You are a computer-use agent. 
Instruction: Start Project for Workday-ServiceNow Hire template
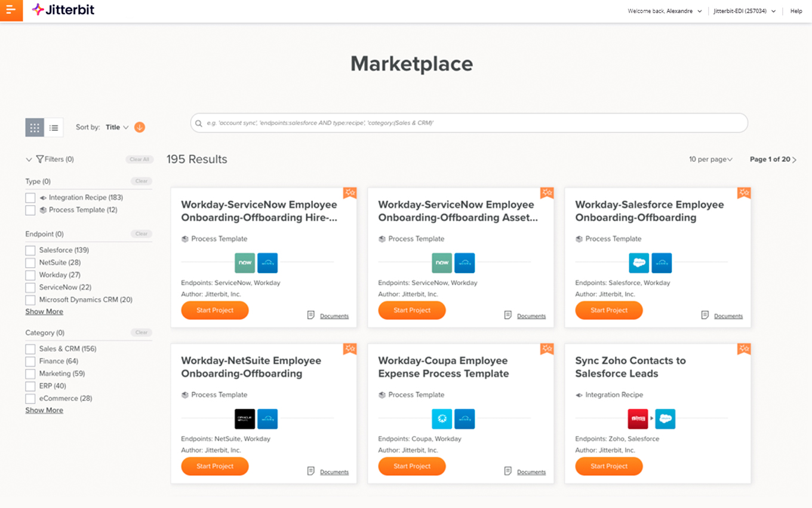point(215,310)
